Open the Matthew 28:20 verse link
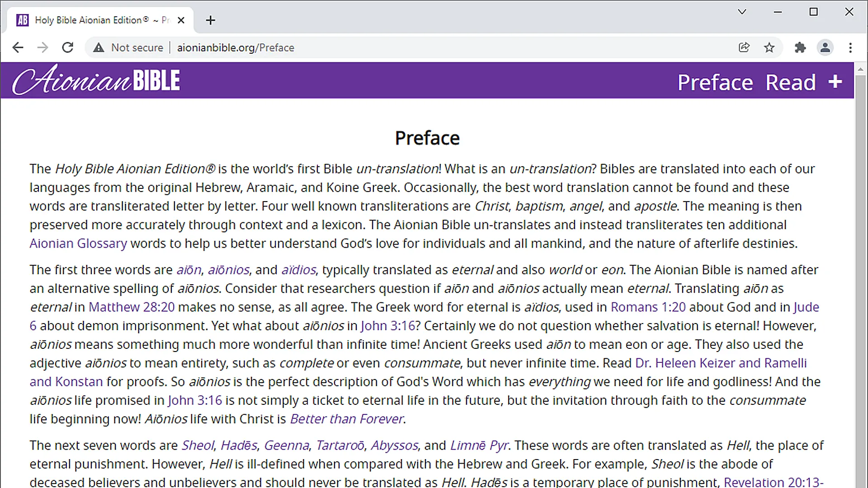Viewport: 868px width, 488px height. (x=132, y=307)
